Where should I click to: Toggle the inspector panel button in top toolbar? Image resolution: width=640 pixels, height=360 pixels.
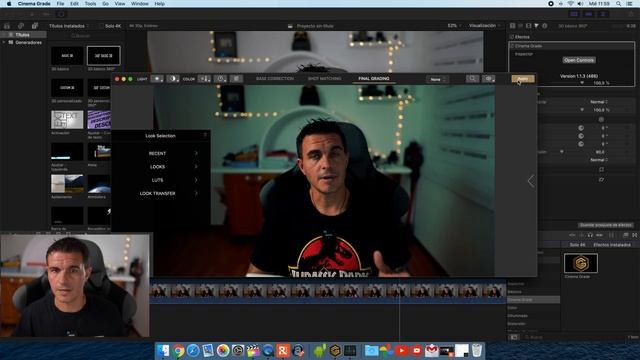603,14
